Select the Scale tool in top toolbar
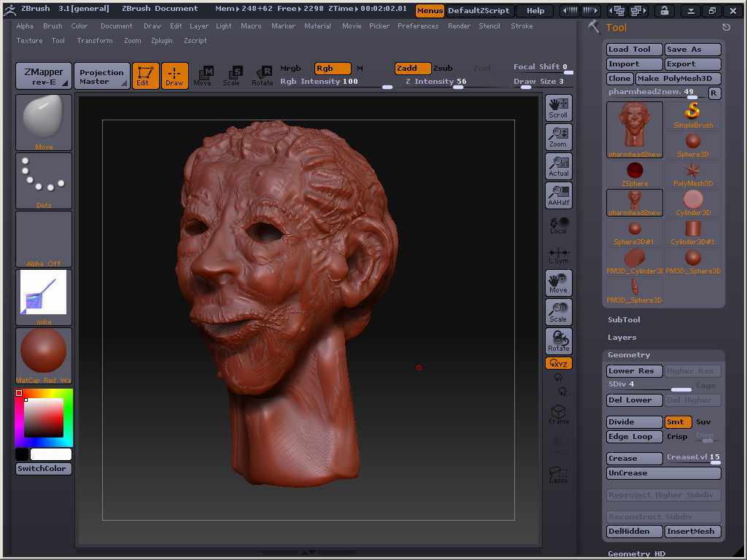The width and height of the screenshot is (747, 560). [x=232, y=75]
